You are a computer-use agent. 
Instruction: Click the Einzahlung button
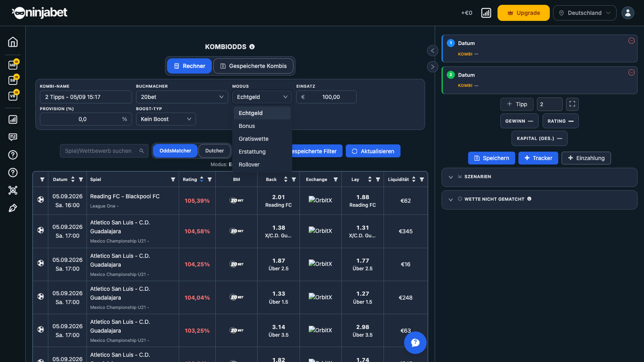pos(586,158)
